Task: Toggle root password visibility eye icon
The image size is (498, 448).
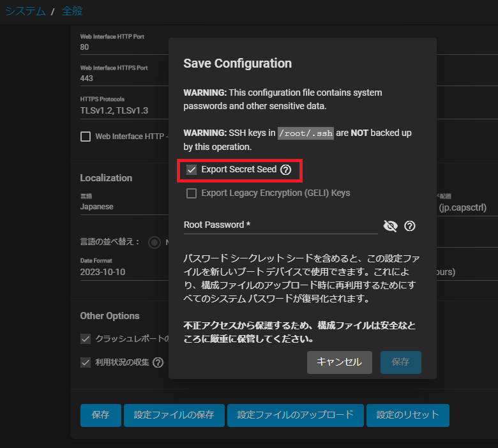Action: point(390,226)
